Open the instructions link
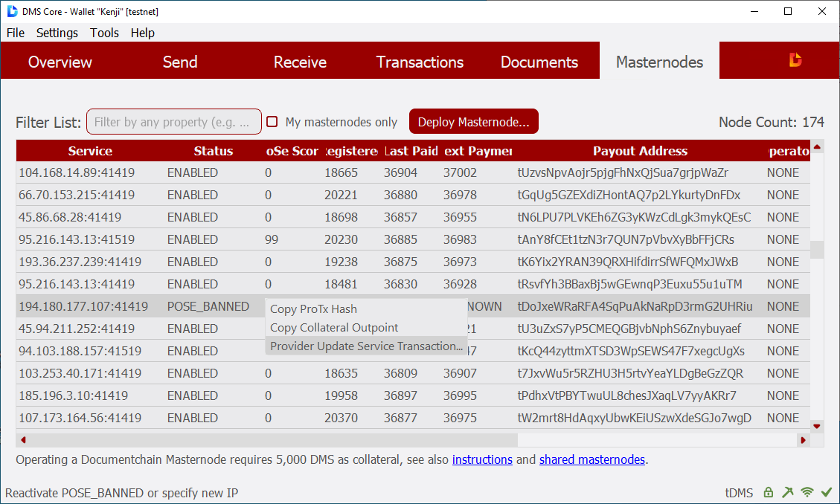 (x=482, y=459)
